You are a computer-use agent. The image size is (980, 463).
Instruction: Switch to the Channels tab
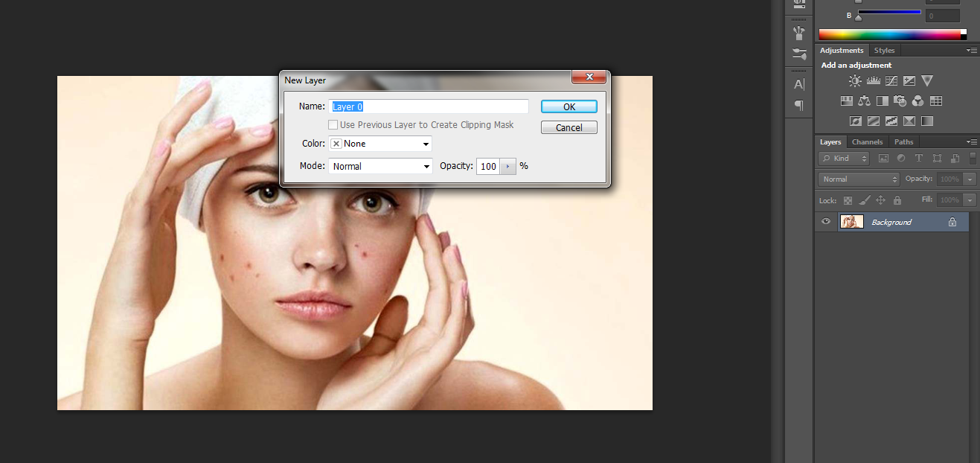(867, 141)
